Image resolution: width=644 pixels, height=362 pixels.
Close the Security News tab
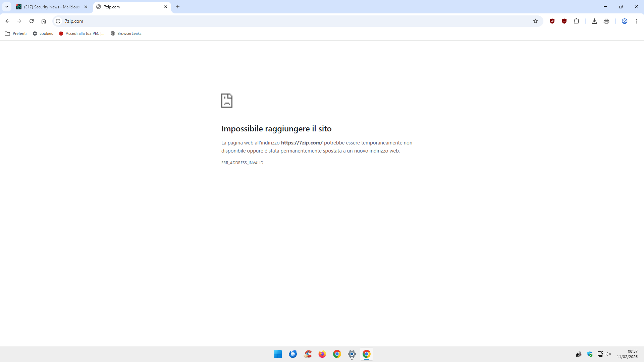click(86, 7)
